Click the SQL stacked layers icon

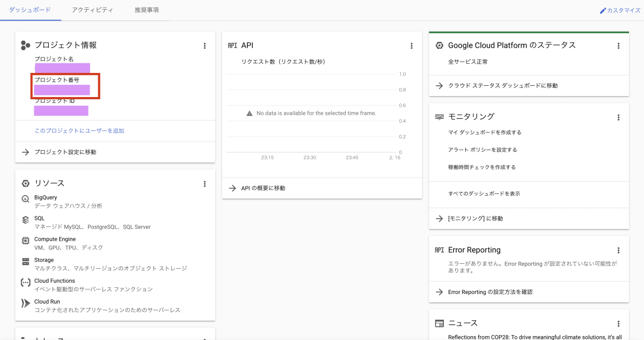(25, 220)
